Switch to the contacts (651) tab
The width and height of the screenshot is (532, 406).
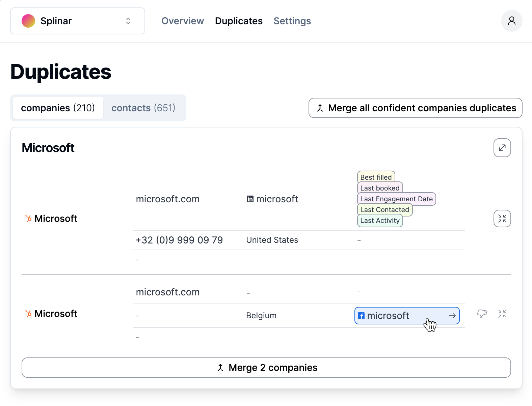tap(143, 108)
